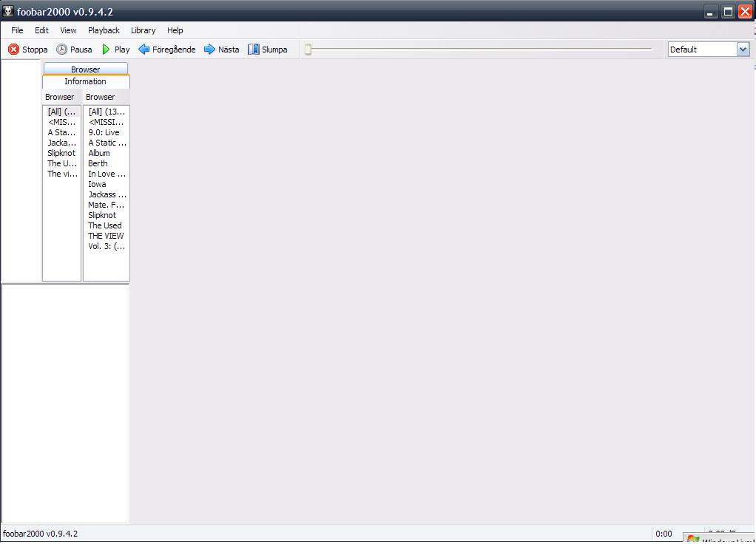
Task: Open the File menu
Action: pos(17,30)
